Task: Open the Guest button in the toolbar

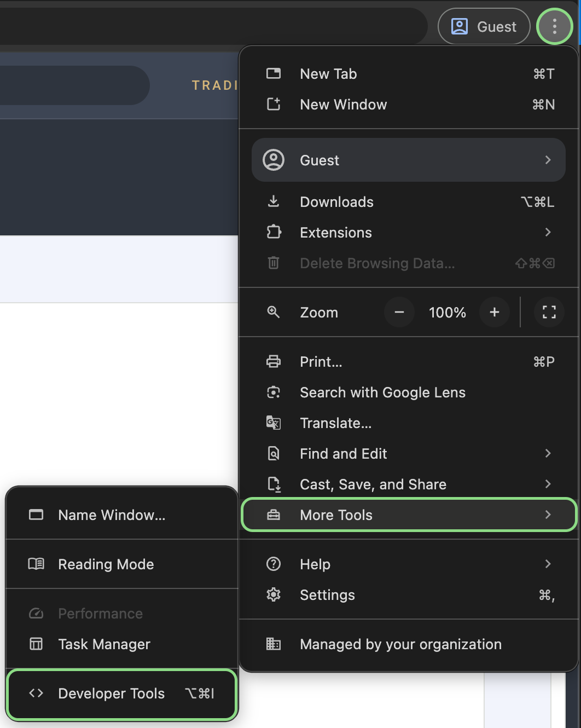Action: tap(484, 26)
